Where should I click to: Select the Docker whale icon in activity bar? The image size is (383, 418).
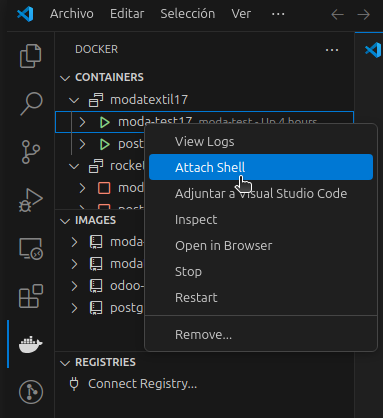click(x=31, y=344)
